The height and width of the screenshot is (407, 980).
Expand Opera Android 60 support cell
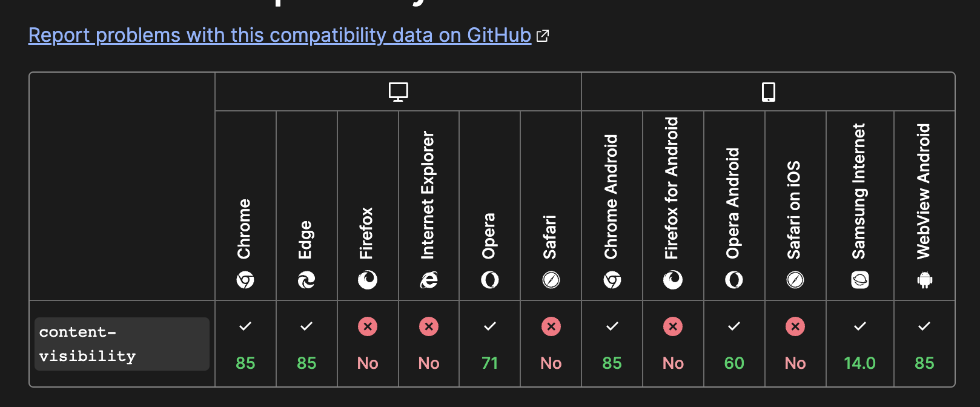coord(734,344)
